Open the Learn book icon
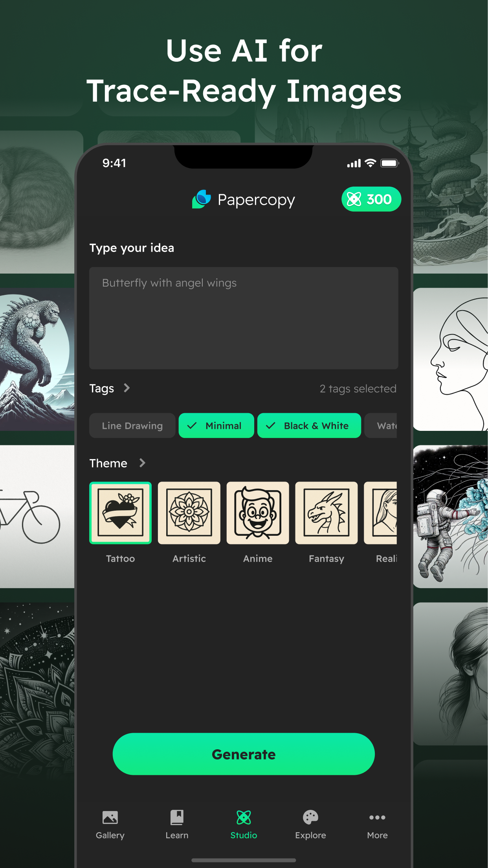Image resolution: width=488 pixels, height=868 pixels. click(177, 817)
